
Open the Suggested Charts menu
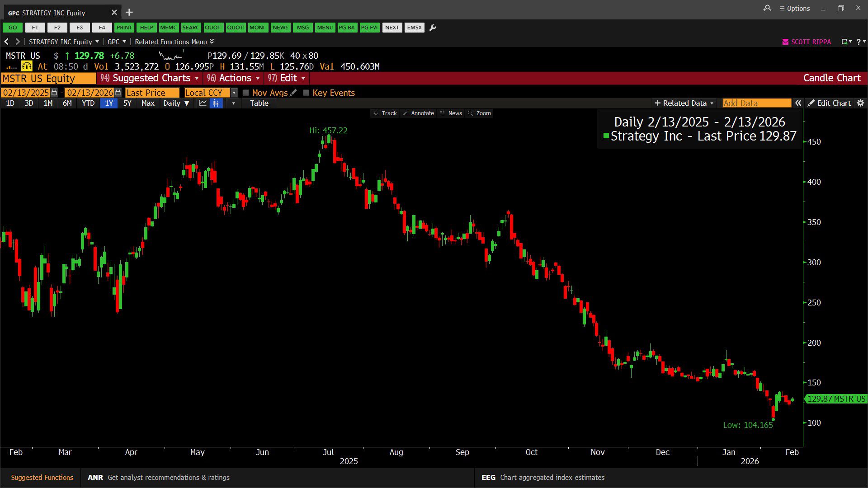149,78
